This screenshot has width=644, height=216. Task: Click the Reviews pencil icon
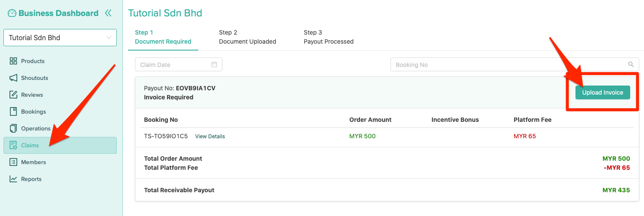13,95
